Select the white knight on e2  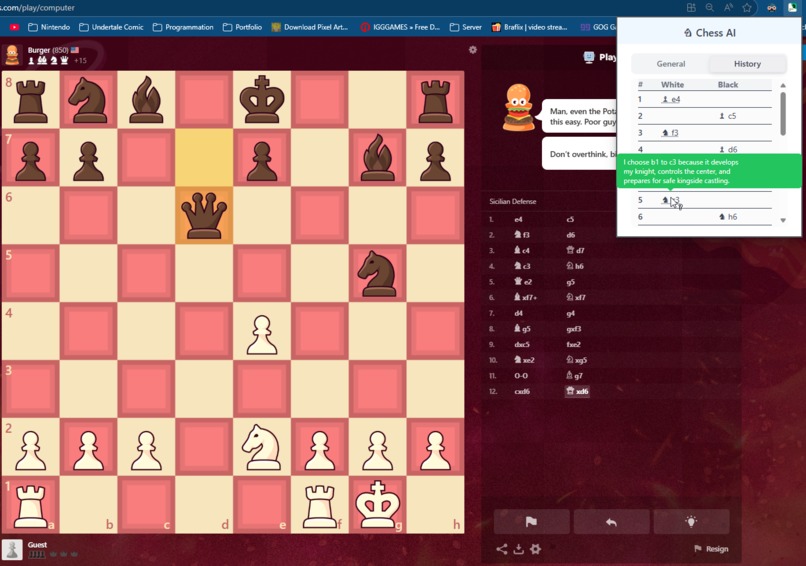(x=262, y=447)
